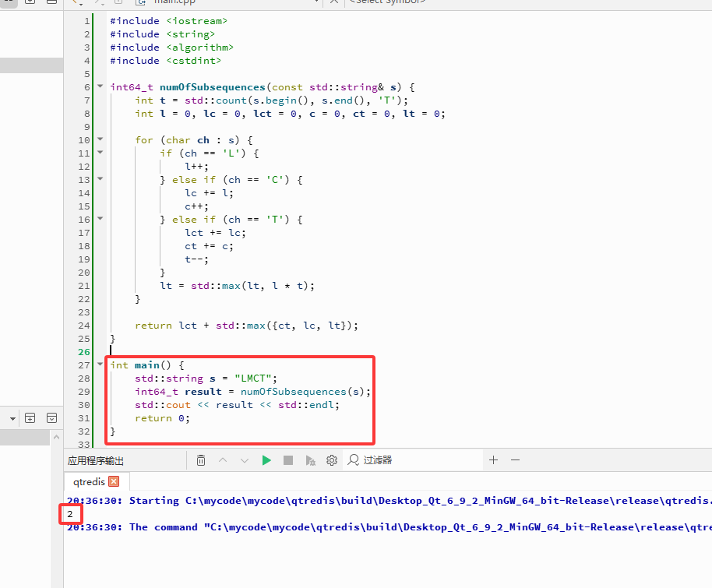Click 'lt = std::max(lt, l * t);' line
Screen dimensions: 712x588
[237, 286]
